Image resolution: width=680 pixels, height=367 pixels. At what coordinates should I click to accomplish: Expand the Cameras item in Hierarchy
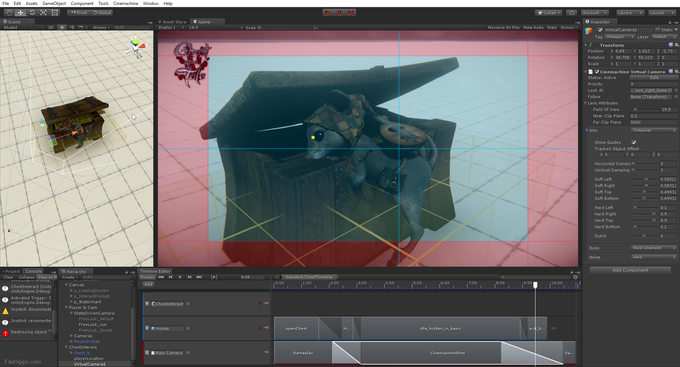tap(72, 336)
